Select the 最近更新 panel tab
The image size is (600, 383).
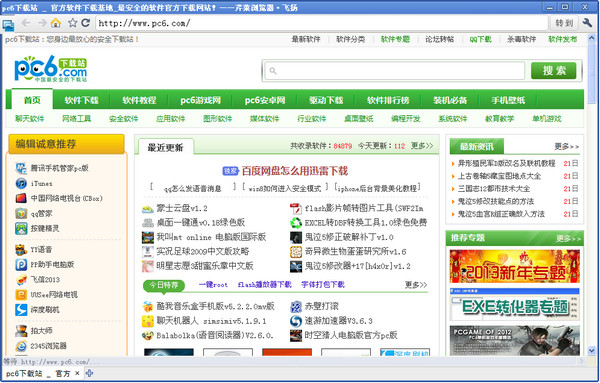[165, 147]
